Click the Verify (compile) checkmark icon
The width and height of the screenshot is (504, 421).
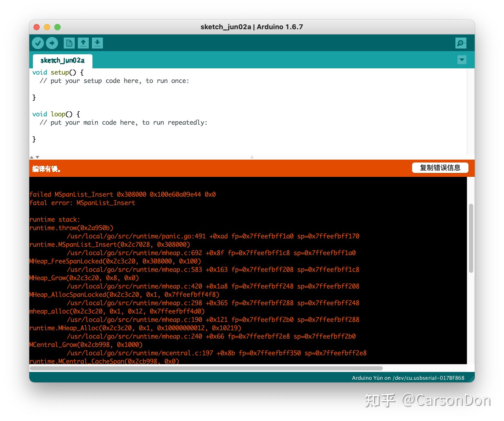point(38,43)
